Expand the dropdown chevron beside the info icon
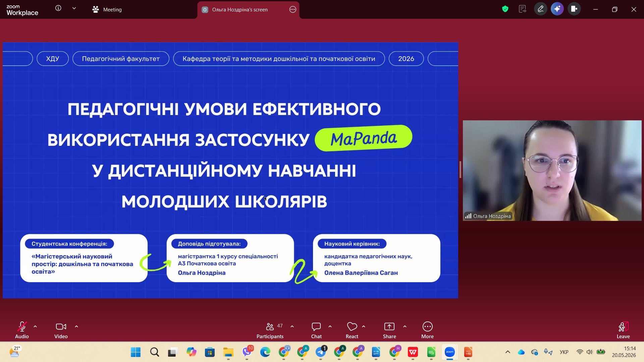644x362 pixels. click(74, 8)
